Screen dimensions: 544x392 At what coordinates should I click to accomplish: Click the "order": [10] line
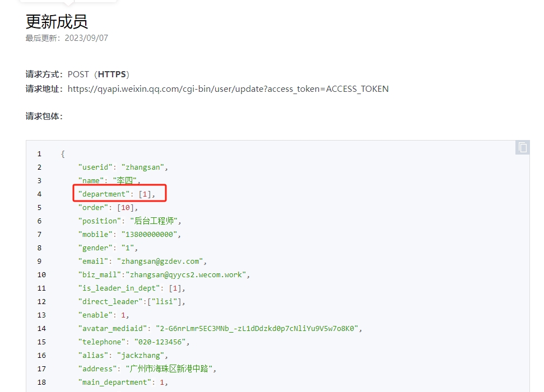coord(108,208)
